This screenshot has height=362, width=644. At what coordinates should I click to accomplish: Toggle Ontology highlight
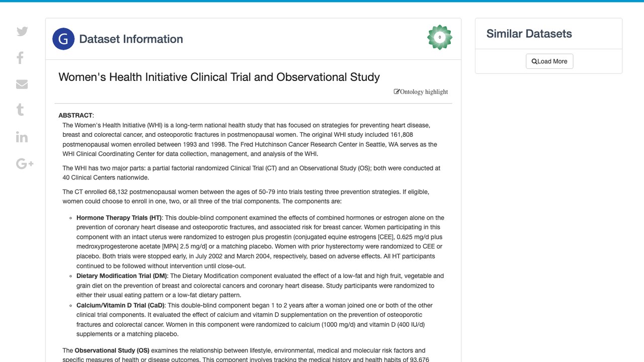[421, 92]
